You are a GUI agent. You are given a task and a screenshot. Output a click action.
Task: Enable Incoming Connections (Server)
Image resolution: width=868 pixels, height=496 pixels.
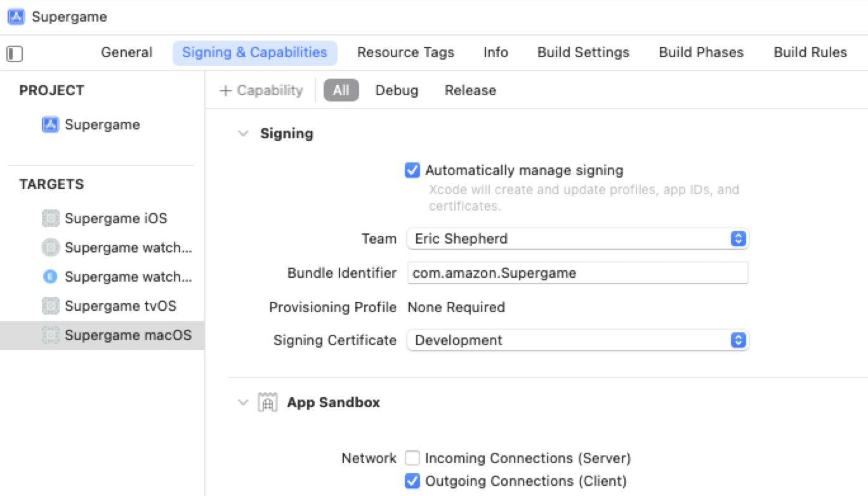(x=412, y=458)
